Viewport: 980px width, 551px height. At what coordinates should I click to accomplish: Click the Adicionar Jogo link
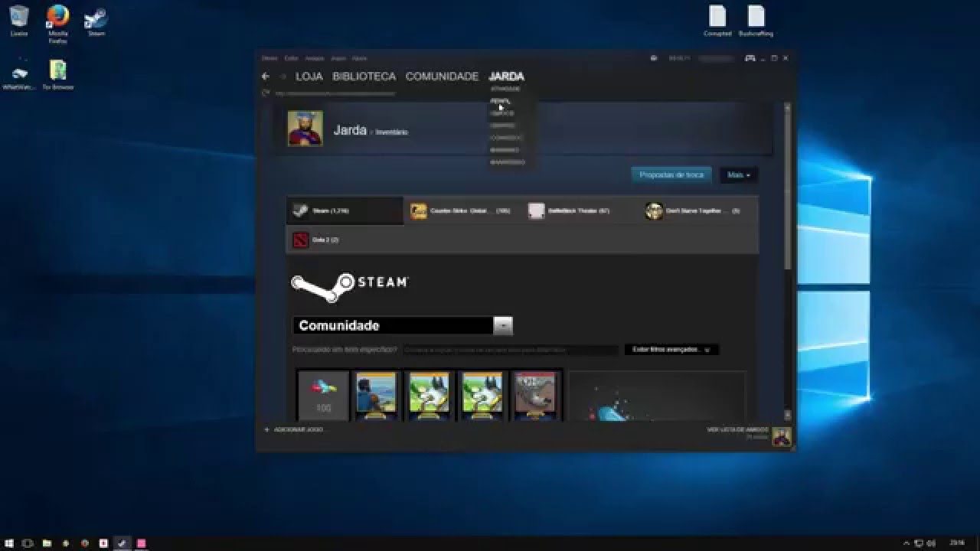pyautogui.click(x=299, y=430)
